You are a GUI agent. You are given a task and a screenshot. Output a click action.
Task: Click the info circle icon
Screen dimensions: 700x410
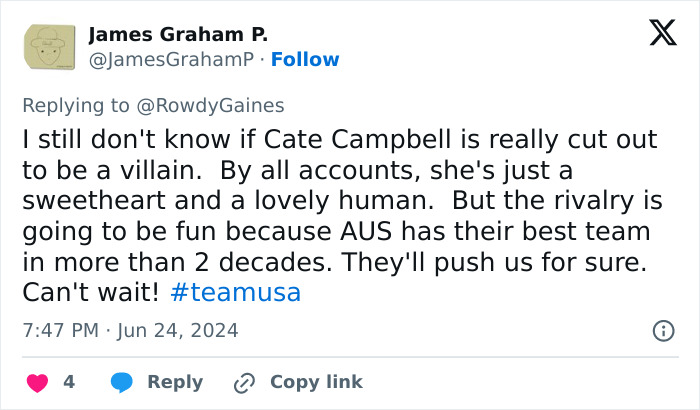[662, 330]
